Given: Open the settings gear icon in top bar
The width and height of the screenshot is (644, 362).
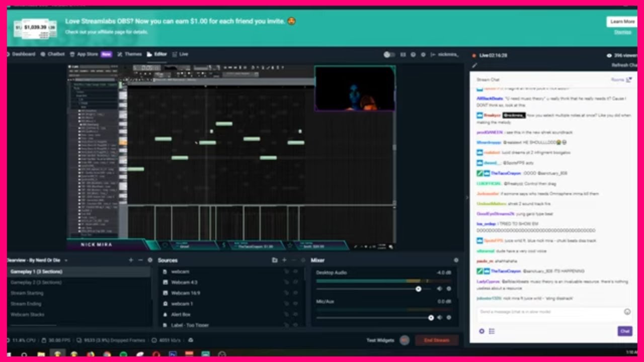Looking at the screenshot, I should 423,54.
